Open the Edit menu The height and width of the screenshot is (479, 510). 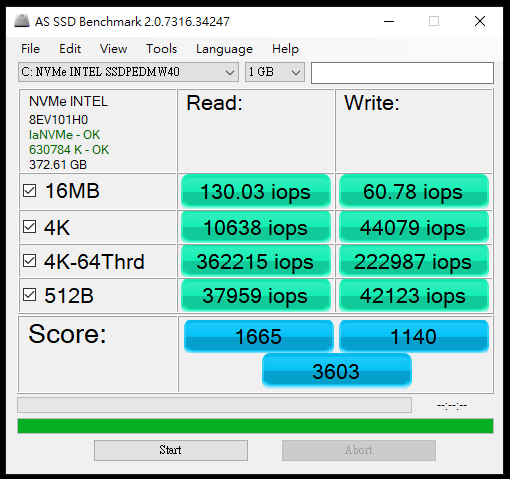pos(70,49)
